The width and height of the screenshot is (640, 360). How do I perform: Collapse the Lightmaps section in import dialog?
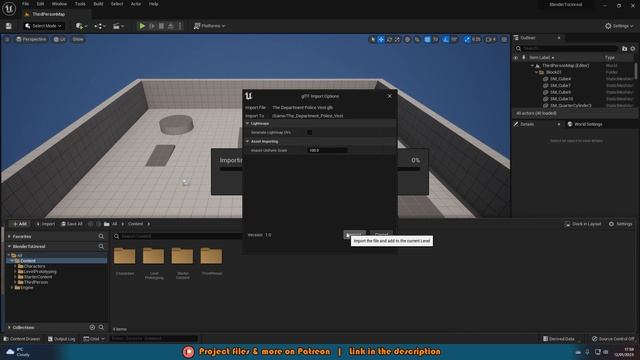[x=247, y=123]
